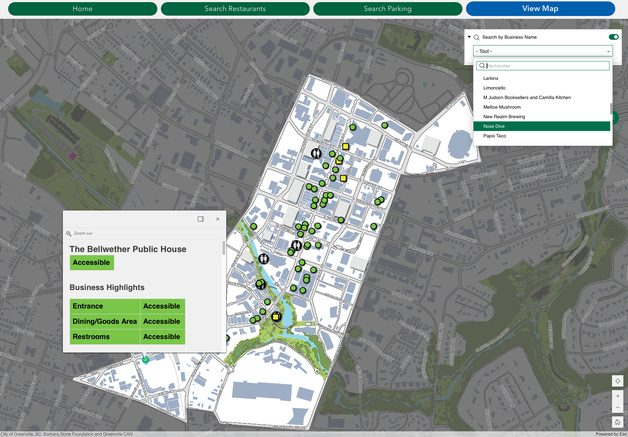This screenshot has width=628, height=437.
Task: Toggle Search by Business Name filter switch
Action: [x=613, y=37]
